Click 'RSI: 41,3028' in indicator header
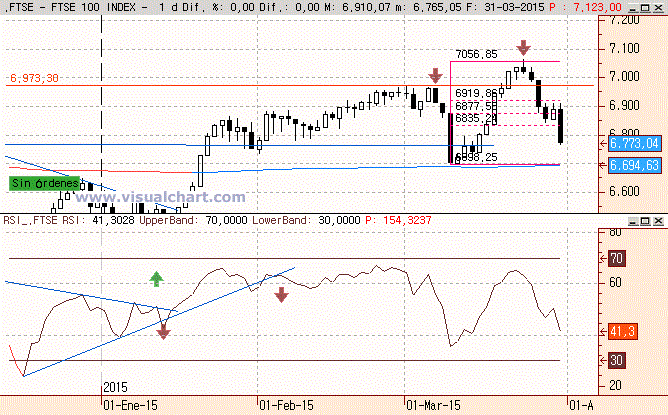 pyautogui.click(x=98, y=220)
